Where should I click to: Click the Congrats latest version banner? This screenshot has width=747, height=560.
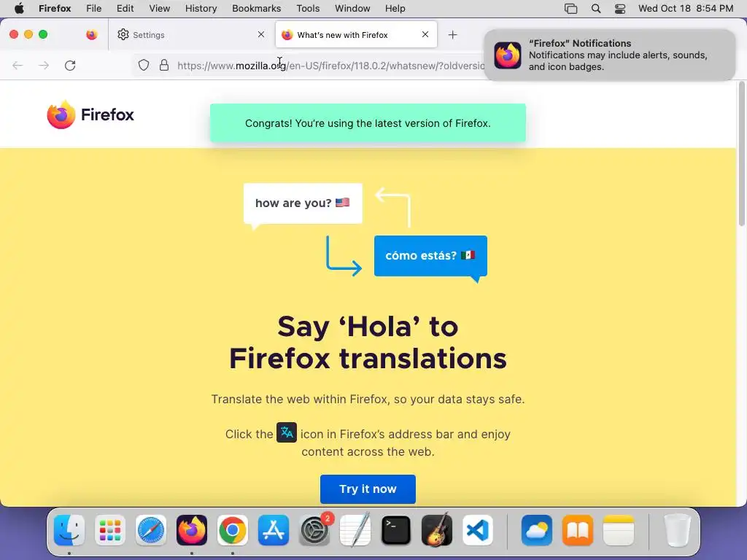pyautogui.click(x=368, y=122)
